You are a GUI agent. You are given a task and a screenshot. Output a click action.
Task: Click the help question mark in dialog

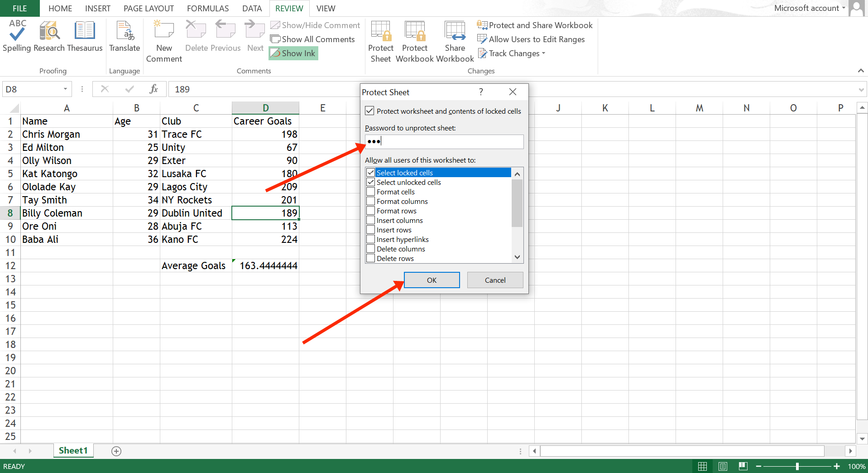pyautogui.click(x=481, y=92)
